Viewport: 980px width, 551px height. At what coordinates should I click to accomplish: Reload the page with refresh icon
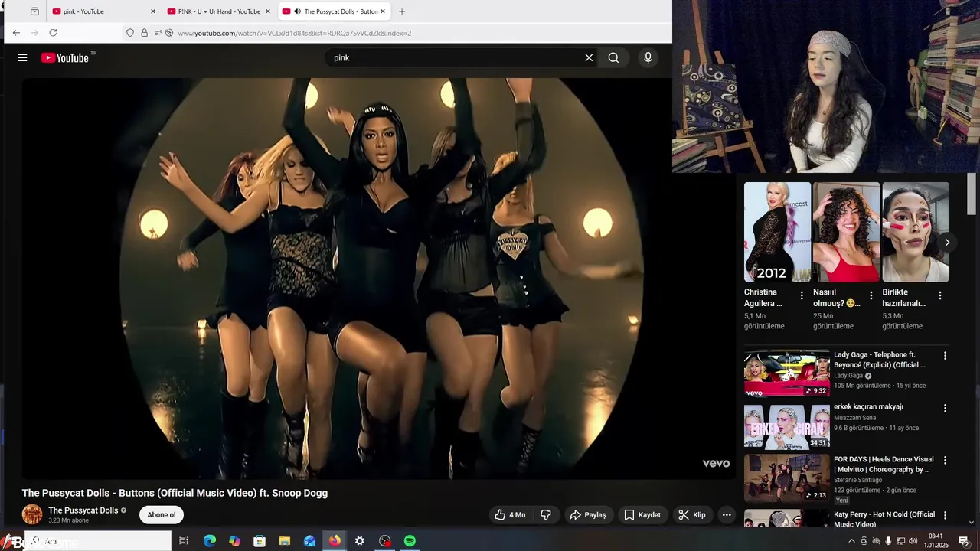point(53,33)
